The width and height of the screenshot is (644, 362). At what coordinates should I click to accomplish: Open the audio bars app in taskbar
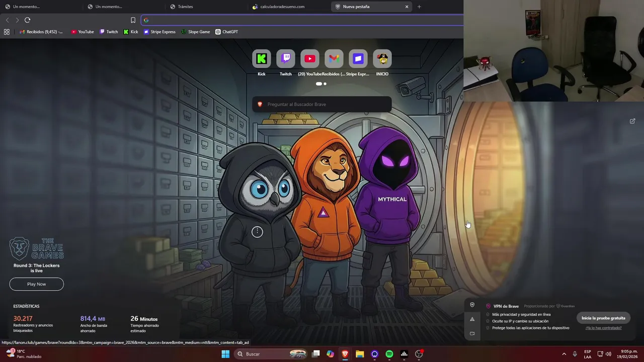(404, 354)
